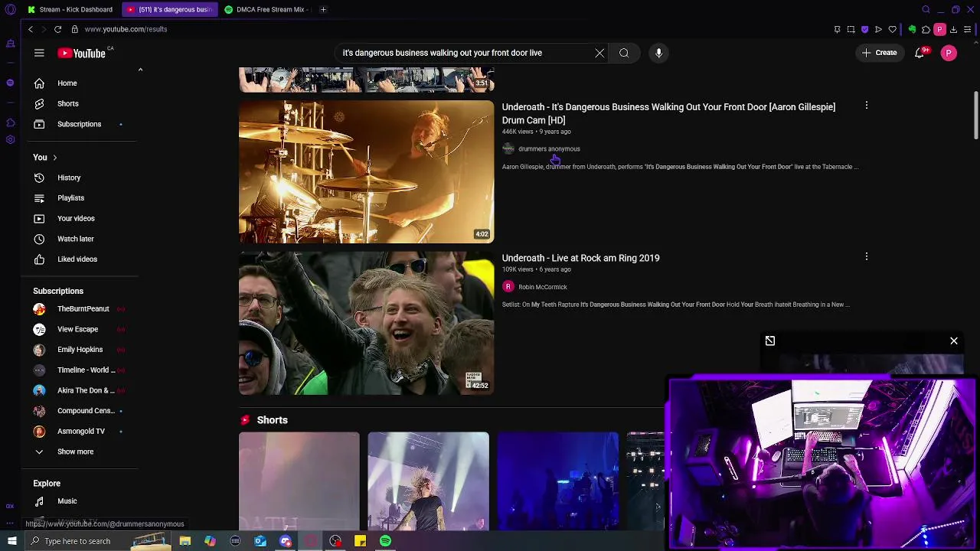Click the magnifier search button

624,53
